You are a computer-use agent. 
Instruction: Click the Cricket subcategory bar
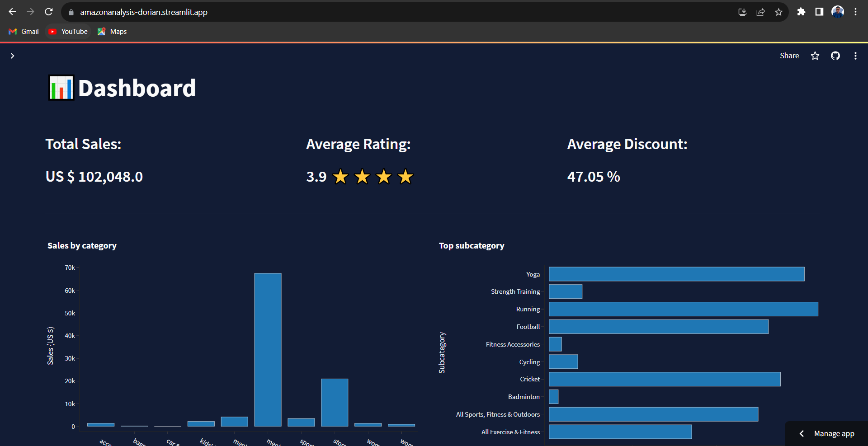(665, 379)
